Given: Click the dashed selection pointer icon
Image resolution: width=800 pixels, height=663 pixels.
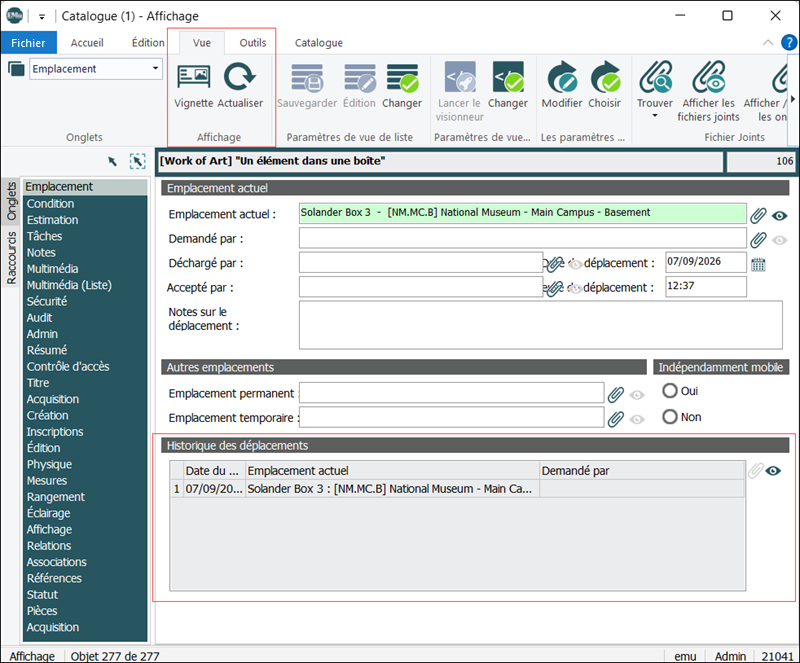Looking at the screenshot, I should click(137, 161).
